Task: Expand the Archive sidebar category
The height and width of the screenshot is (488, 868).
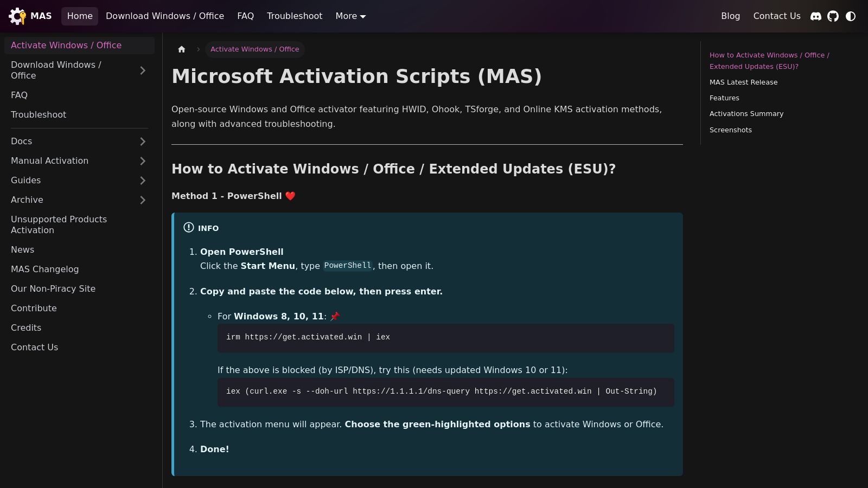Action: point(143,200)
